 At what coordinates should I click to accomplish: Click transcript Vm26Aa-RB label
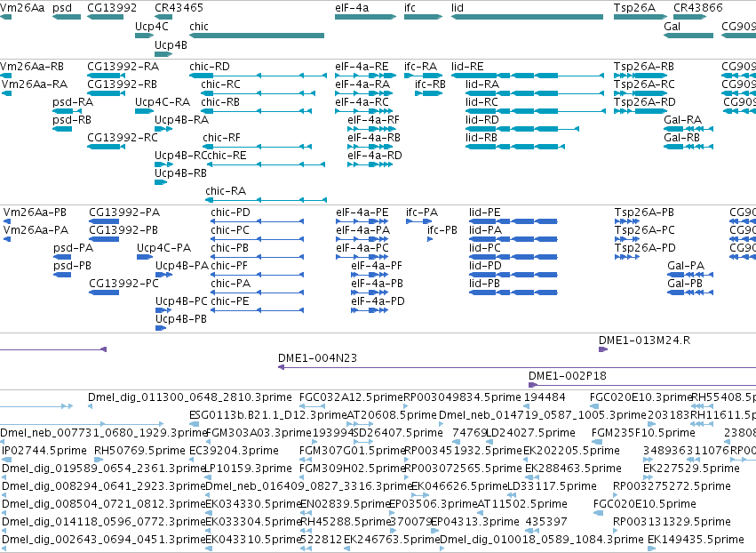coord(32,66)
